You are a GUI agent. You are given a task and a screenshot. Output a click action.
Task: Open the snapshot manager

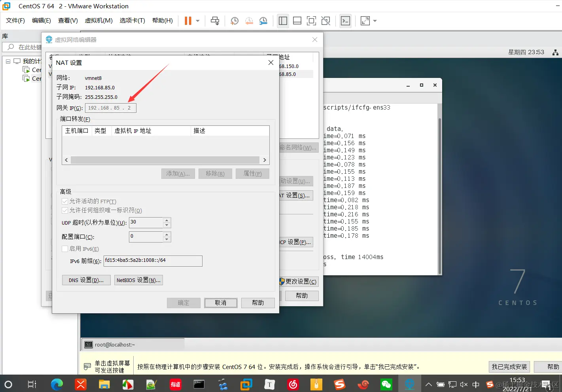pos(263,21)
